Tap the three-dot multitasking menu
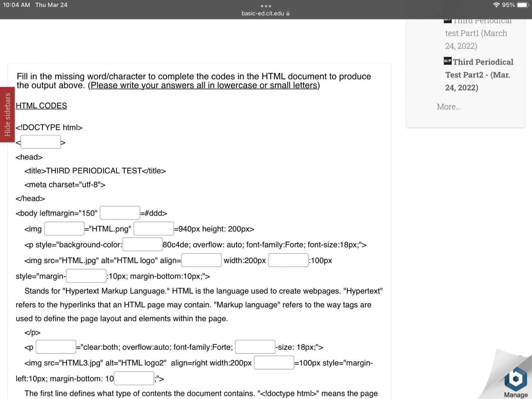This screenshot has width=532, height=399. 266,6
